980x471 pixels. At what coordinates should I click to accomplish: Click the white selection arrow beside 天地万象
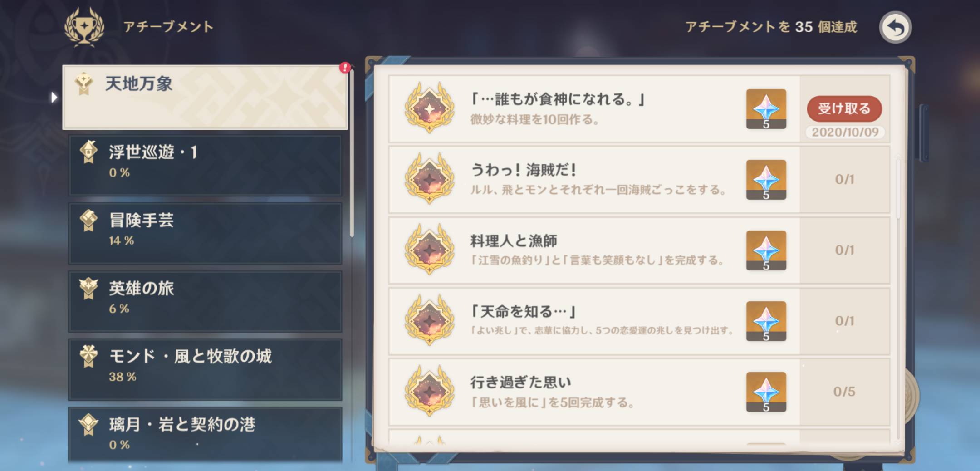54,97
